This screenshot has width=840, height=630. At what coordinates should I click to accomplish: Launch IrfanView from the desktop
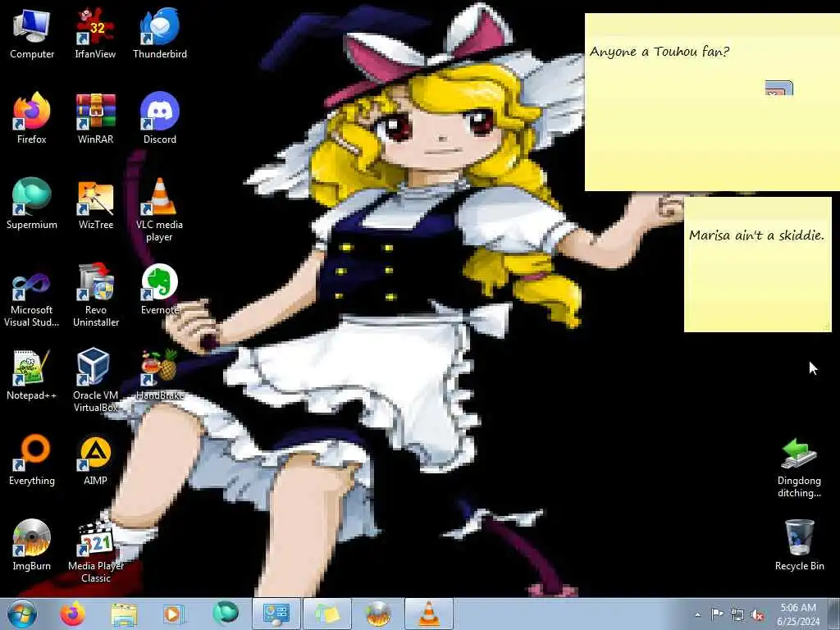tap(95, 33)
